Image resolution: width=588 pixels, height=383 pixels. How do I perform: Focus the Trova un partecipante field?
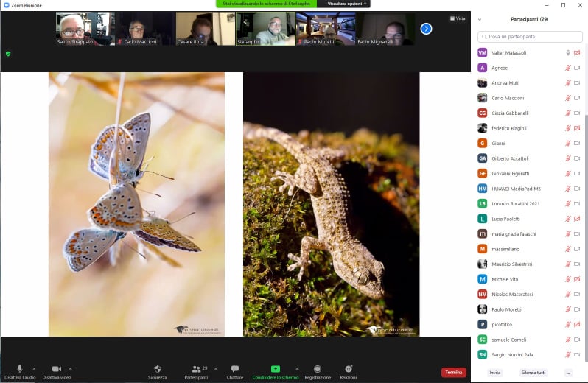point(529,36)
